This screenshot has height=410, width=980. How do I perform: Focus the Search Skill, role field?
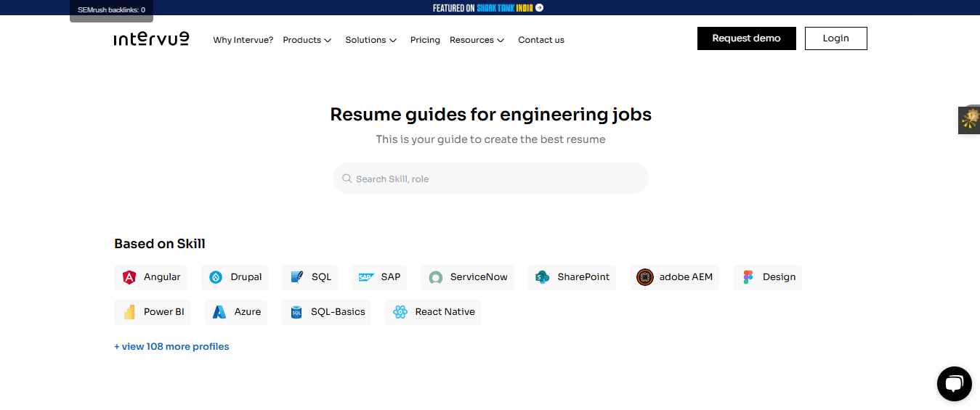tap(490, 179)
